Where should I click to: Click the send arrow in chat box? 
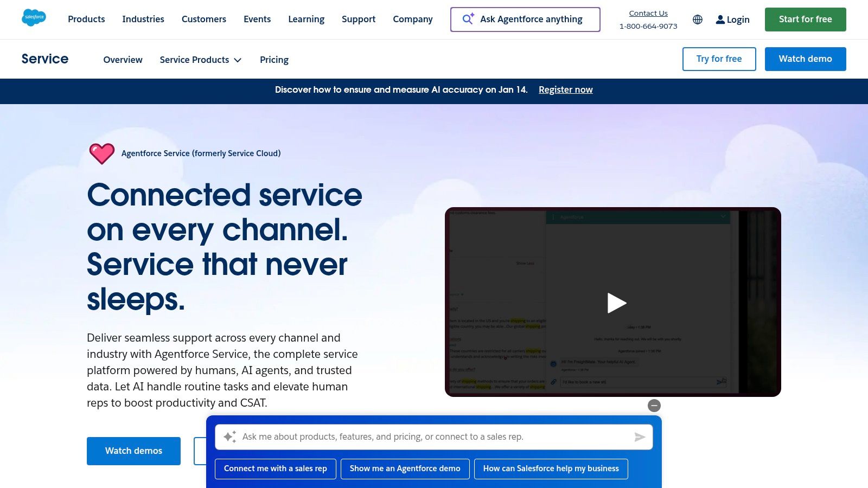[640, 437]
